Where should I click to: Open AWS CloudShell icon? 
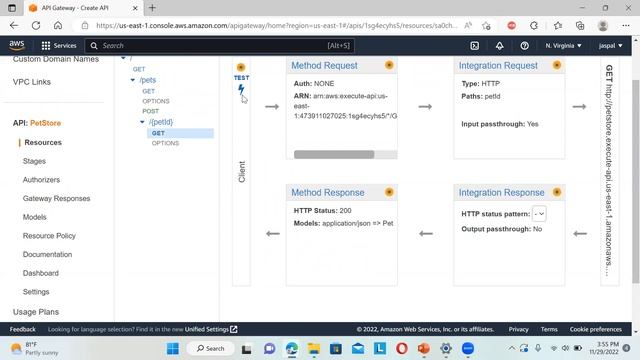tap(474, 46)
